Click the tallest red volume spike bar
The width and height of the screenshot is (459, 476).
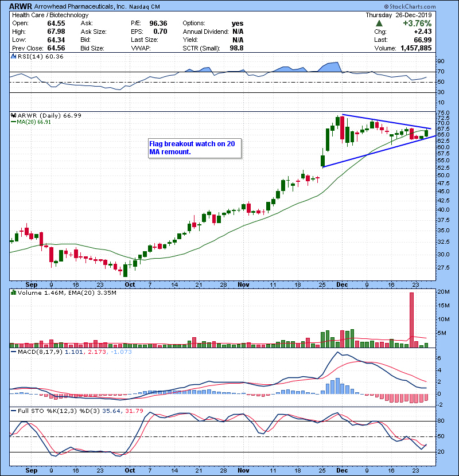(411, 320)
